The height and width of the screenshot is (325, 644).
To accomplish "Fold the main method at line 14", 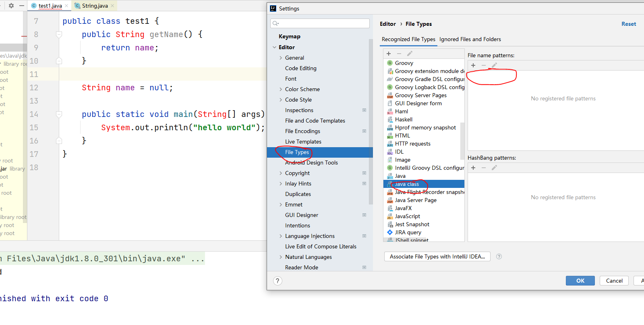I will [x=59, y=115].
